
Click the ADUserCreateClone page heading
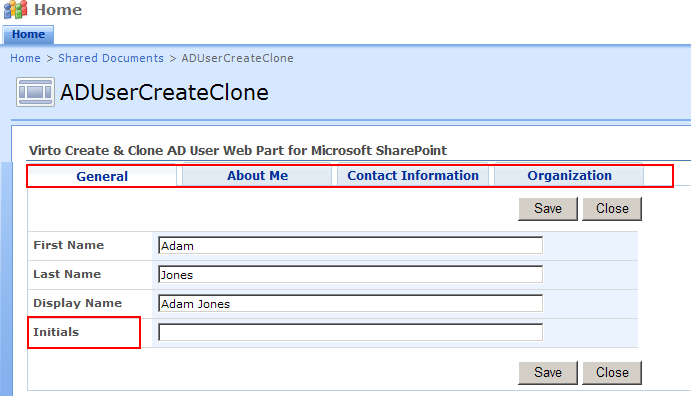(164, 93)
